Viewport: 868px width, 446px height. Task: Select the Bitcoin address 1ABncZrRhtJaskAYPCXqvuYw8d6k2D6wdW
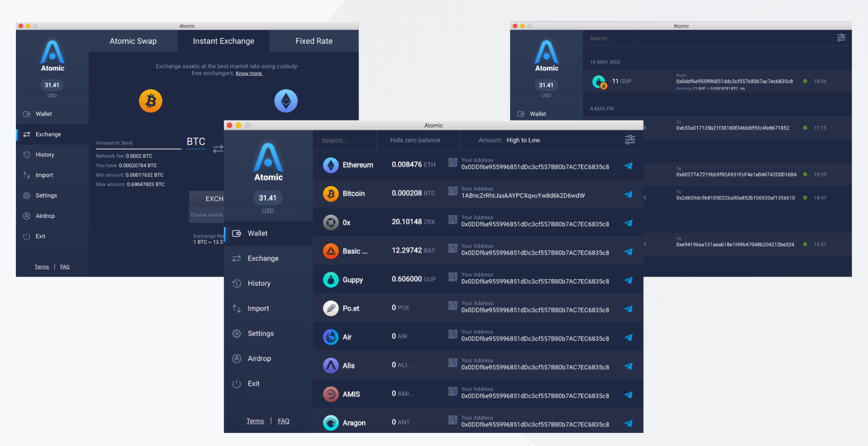point(523,196)
